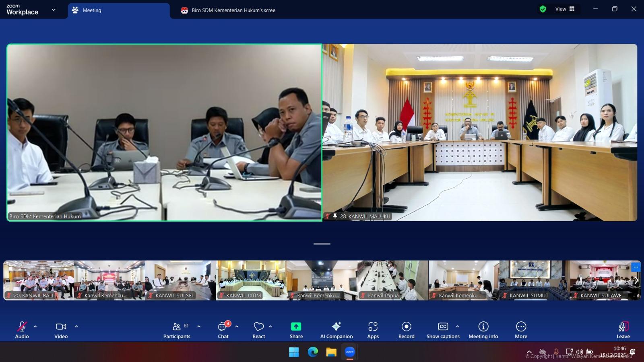Open the Participants panel

(x=177, y=330)
